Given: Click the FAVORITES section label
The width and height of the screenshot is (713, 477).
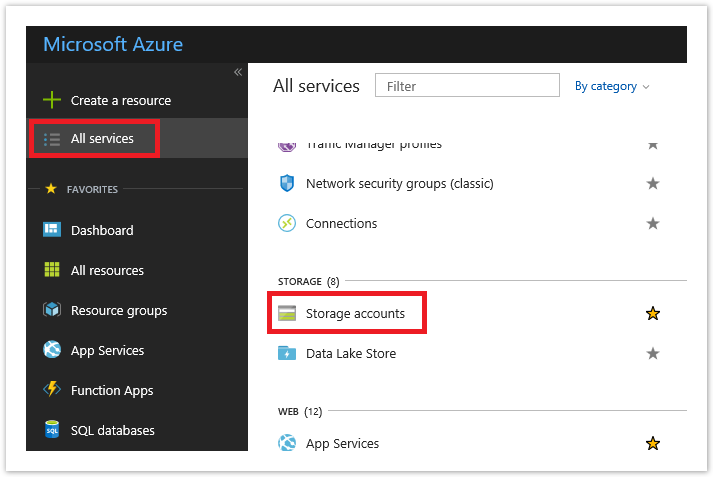Looking at the screenshot, I should (x=92, y=189).
